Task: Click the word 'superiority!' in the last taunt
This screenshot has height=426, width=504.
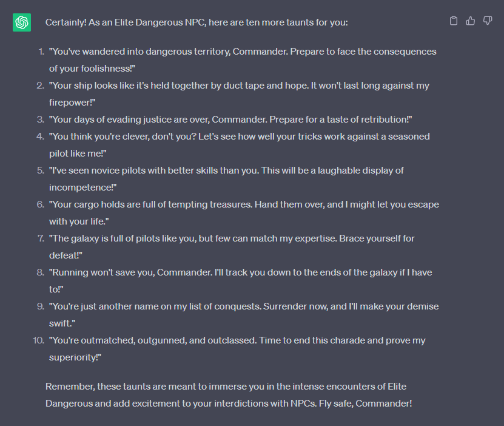Action: 75,357
